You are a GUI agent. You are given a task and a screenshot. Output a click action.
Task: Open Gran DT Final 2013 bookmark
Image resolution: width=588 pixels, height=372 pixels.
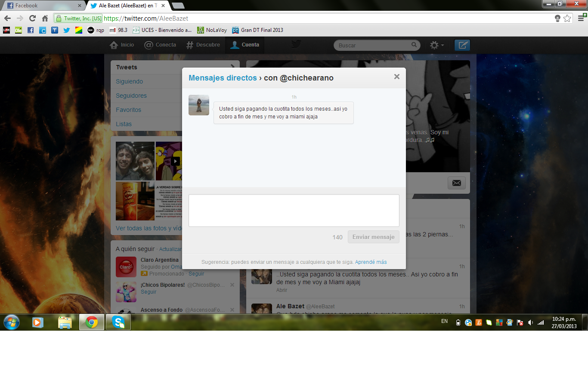(x=258, y=30)
